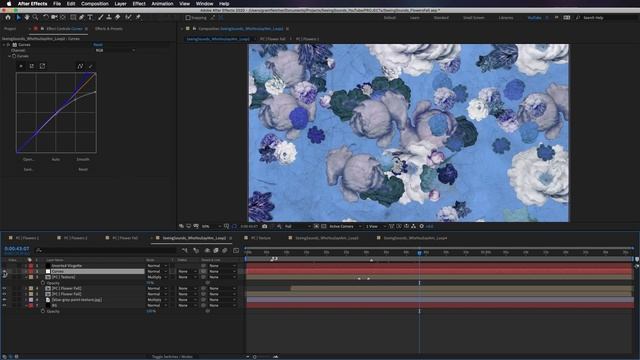Click the Save curves button
640x360 pixels.
click(x=28, y=169)
